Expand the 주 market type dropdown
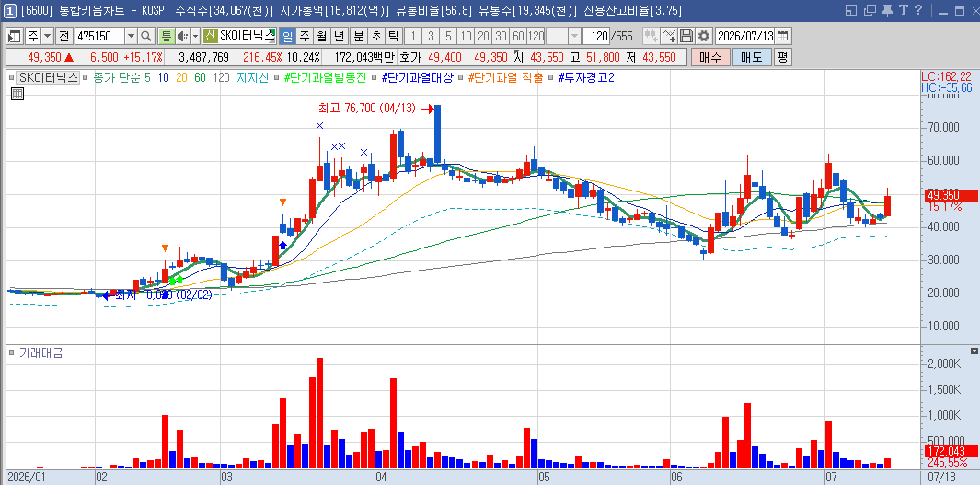Image resolution: width=980 pixels, height=485 pixels. coord(48,36)
